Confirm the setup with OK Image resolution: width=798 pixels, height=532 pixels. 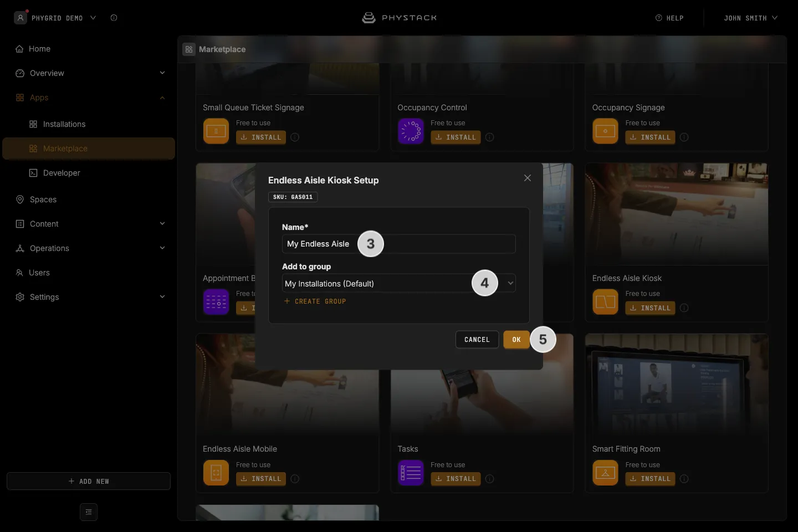[516, 340]
